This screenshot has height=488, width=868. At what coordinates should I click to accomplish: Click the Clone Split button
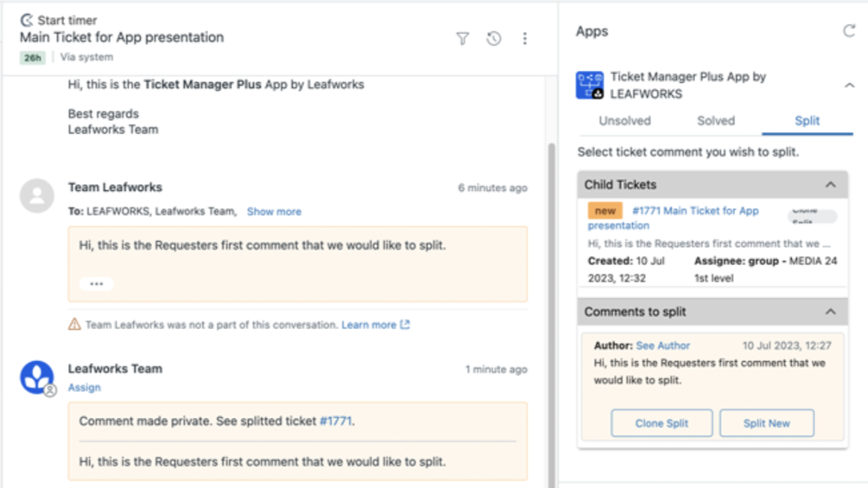[x=661, y=423]
